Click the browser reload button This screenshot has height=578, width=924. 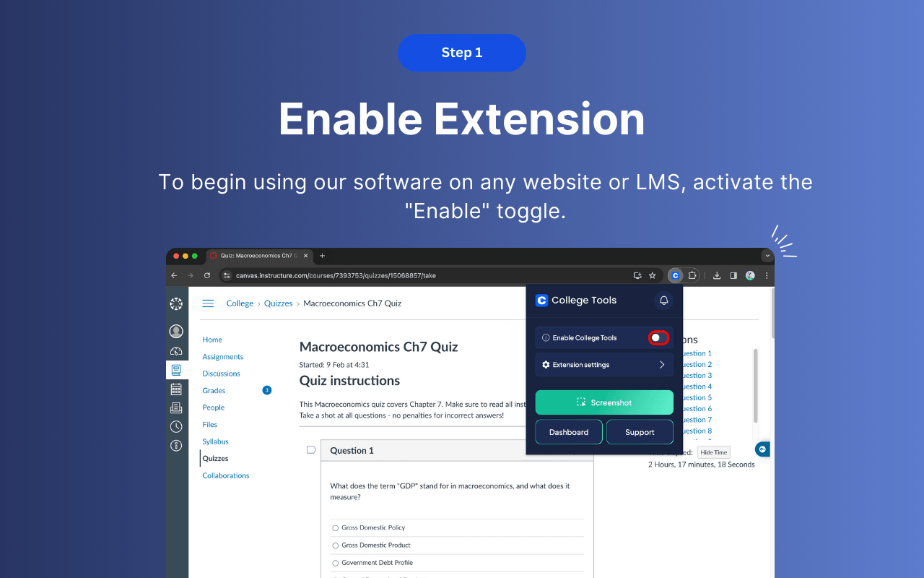[x=207, y=275]
